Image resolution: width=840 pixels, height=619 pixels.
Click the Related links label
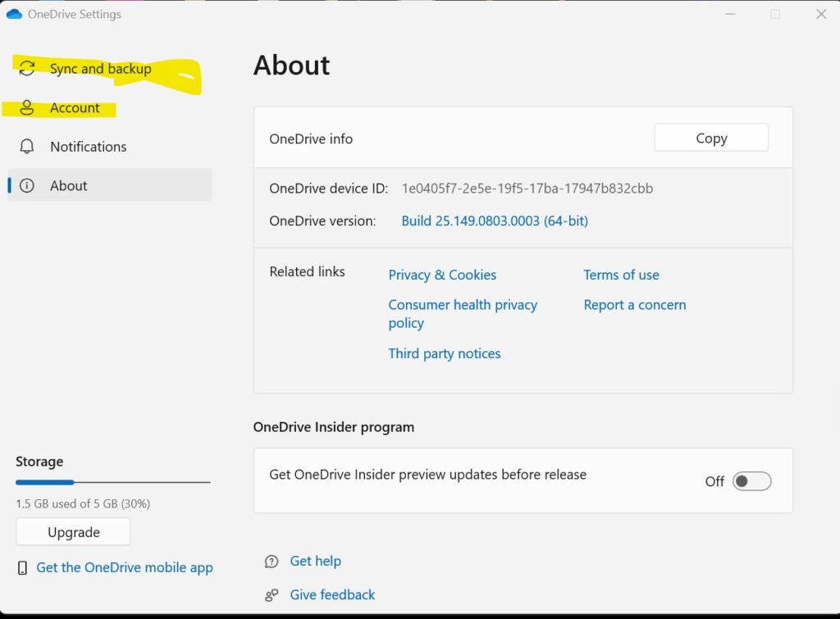[x=307, y=272]
